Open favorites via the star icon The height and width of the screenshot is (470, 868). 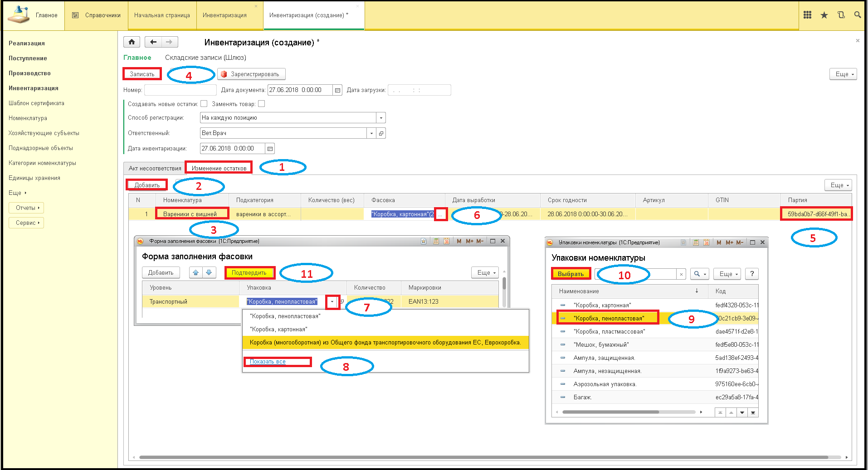coord(824,15)
